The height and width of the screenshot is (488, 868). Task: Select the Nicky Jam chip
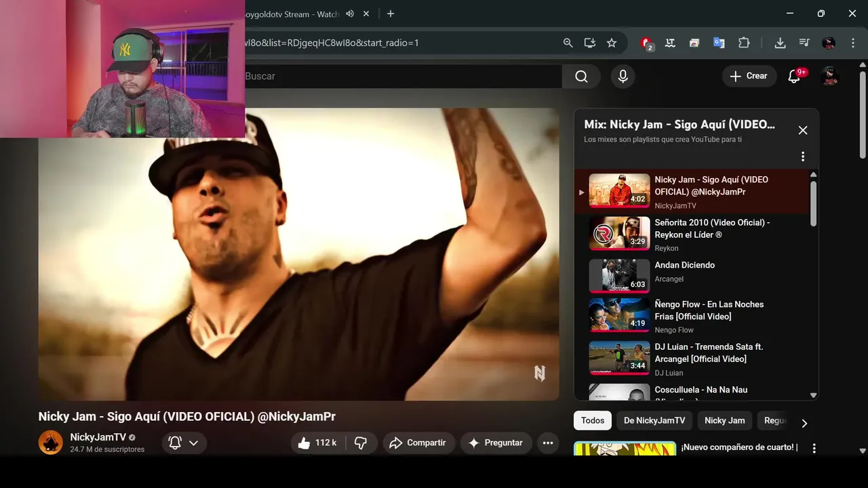click(724, 420)
